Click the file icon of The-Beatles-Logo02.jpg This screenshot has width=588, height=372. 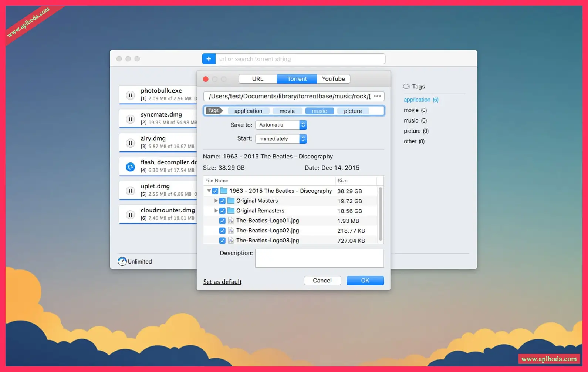231,231
